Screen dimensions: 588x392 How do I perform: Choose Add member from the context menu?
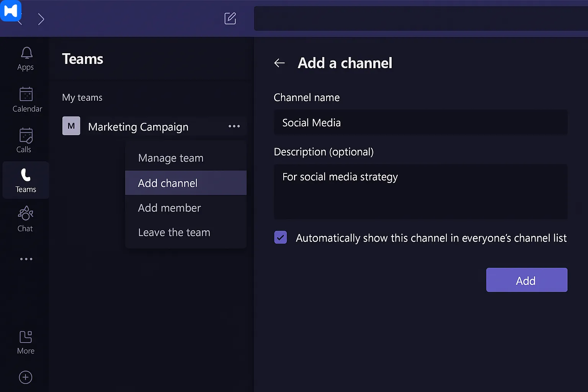click(186, 208)
